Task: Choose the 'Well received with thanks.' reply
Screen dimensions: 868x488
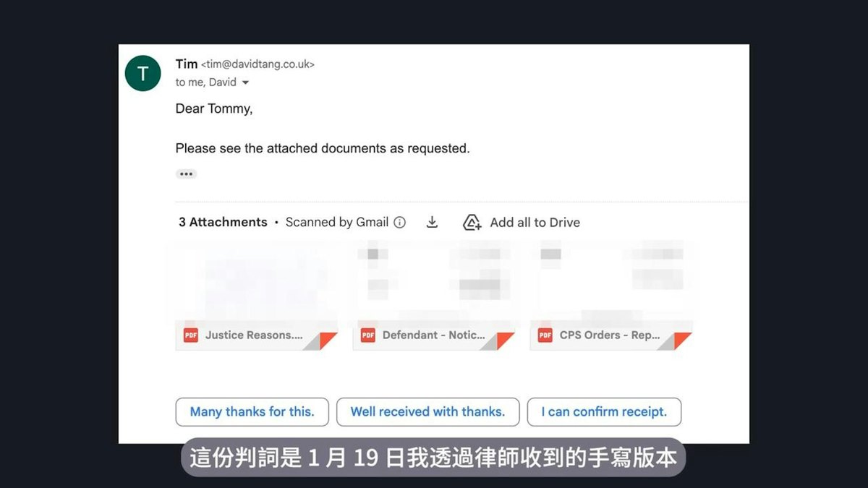Action: point(427,412)
